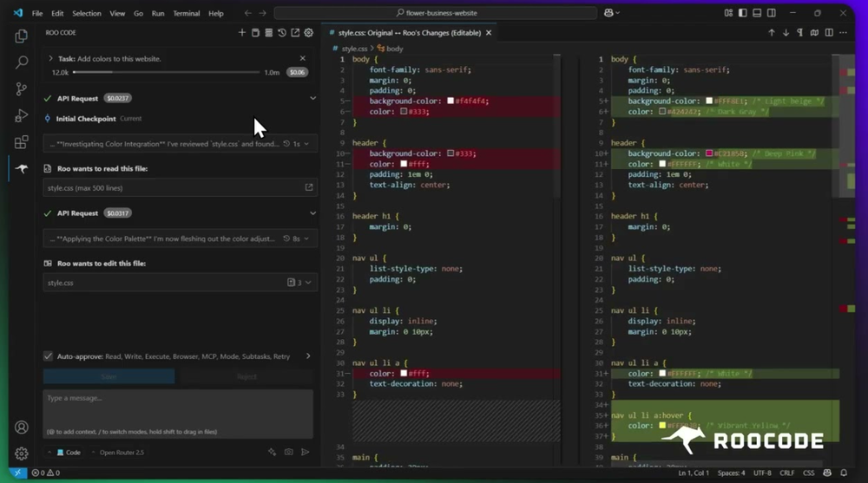The height and width of the screenshot is (483, 868).
Task: Open Roo Code in editor pop-out icon
Action: (295, 33)
